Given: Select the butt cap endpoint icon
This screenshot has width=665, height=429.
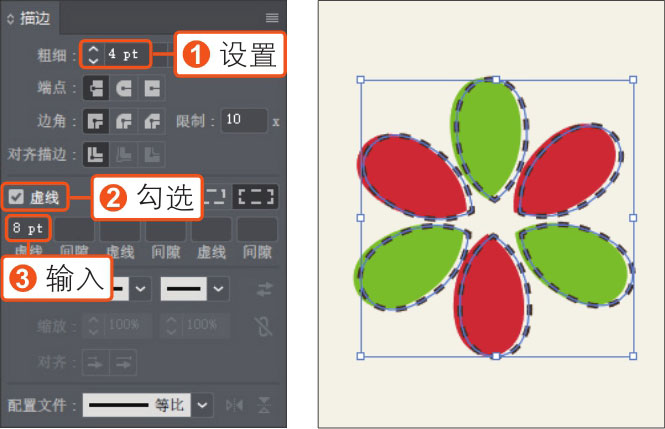Looking at the screenshot, I should (x=96, y=88).
